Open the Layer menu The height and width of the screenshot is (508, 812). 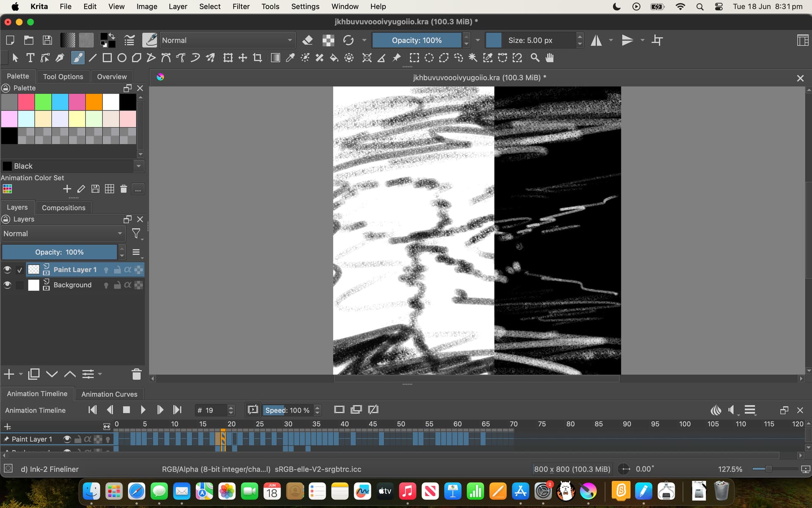pos(178,6)
